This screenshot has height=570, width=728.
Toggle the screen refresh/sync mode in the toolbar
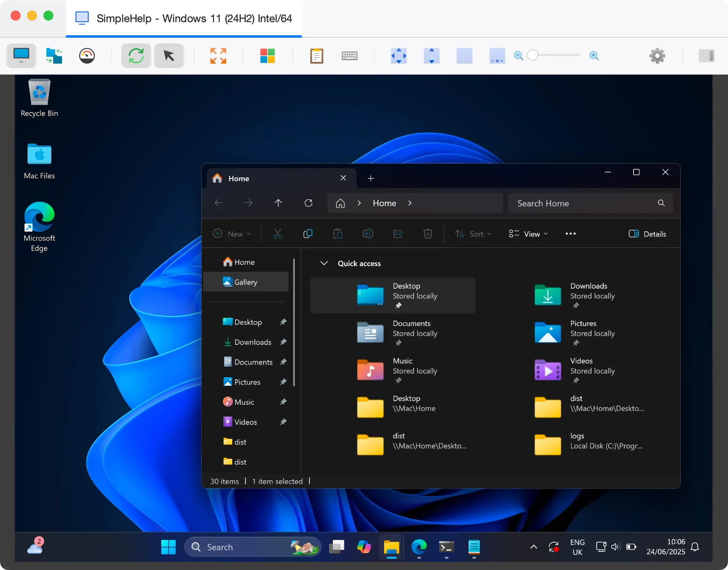(x=135, y=56)
